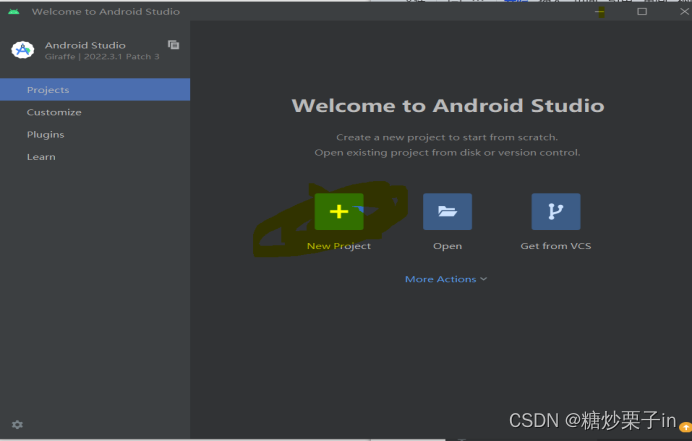Switch to the Customize tab
The height and width of the screenshot is (441, 692).
coord(95,112)
